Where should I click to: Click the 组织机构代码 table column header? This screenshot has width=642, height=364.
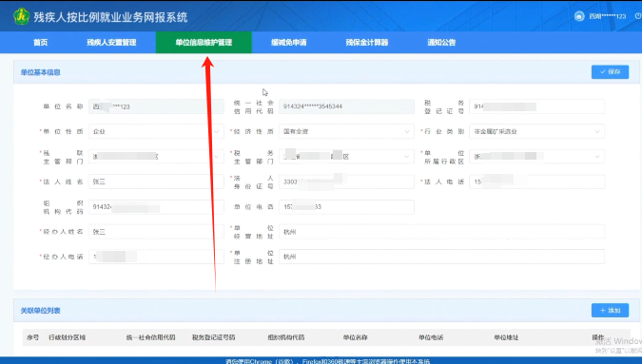click(x=286, y=337)
